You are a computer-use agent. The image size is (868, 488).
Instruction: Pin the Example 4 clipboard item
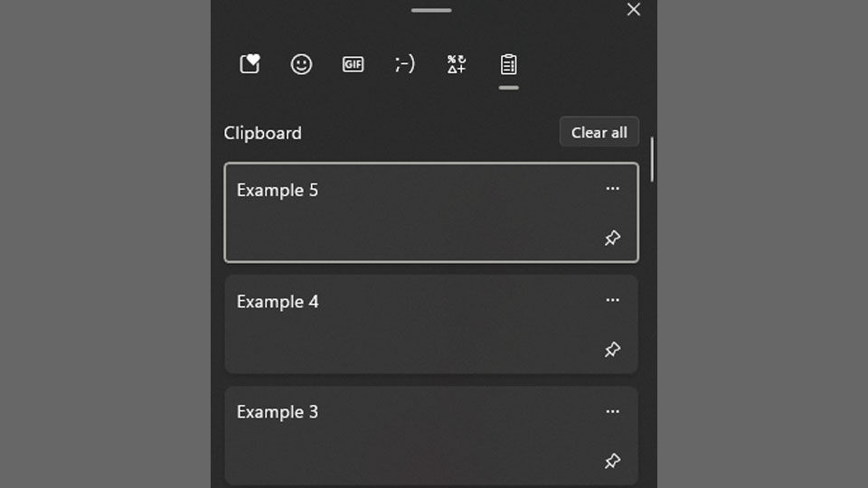(x=612, y=349)
